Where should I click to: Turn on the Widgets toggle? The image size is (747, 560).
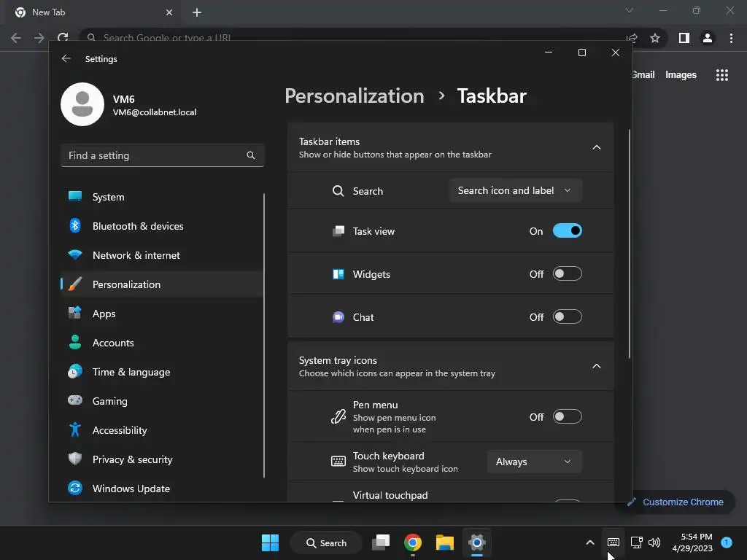point(567,274)
